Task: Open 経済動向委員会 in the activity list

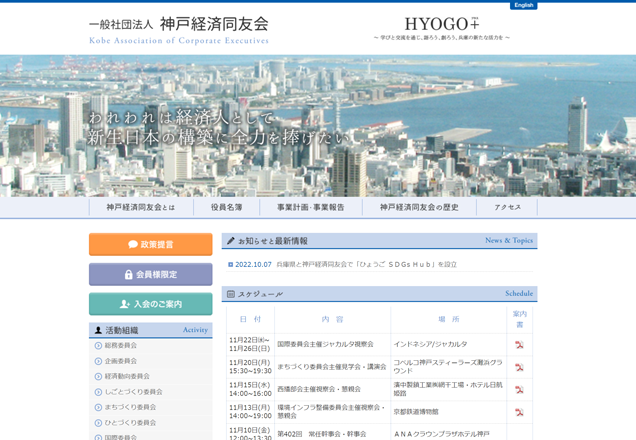Action: pyautogui.click(x=127, y=376)
